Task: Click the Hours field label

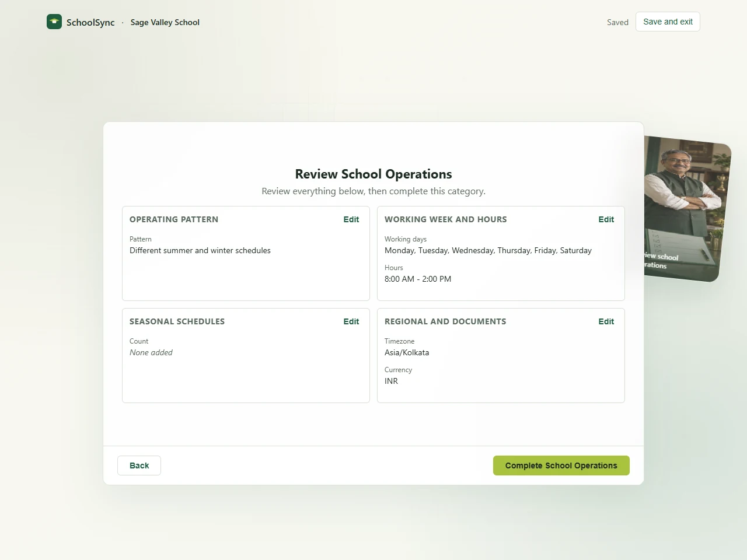Action: [x=394, y=268]
